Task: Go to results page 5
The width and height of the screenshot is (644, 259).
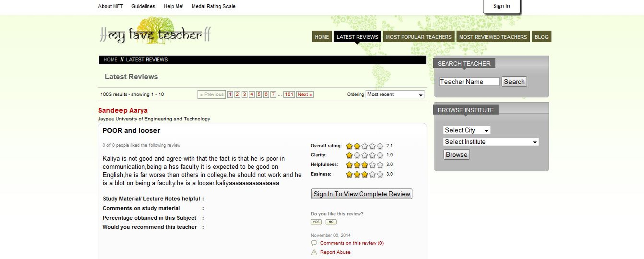Action: 259,94
